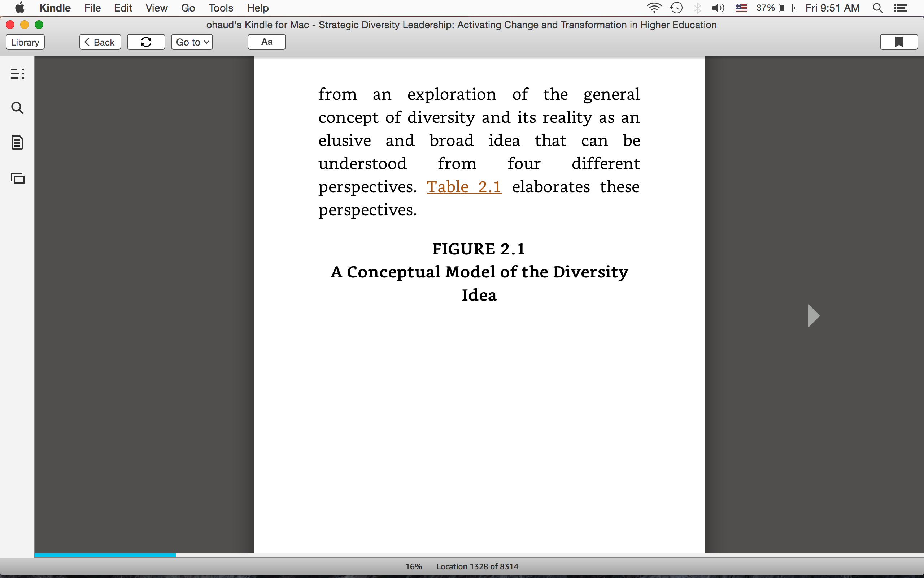924x578 pixels.
Task: Go back with the Back button
Action: (100, 42)
